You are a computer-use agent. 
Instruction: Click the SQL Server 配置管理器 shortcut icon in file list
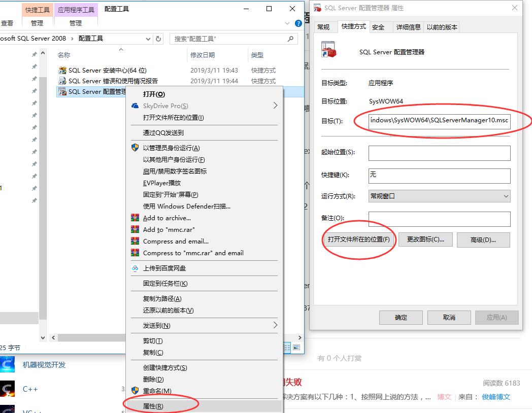coord(62,91)
